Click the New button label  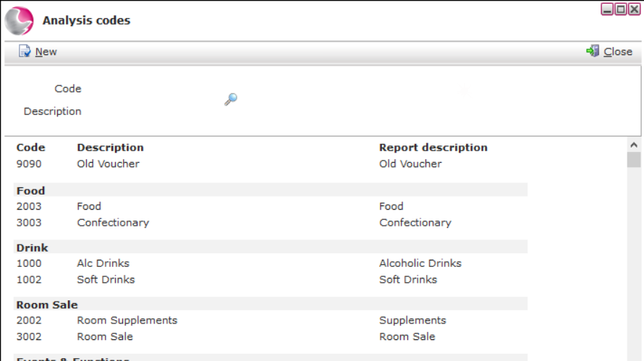[46, 52]
